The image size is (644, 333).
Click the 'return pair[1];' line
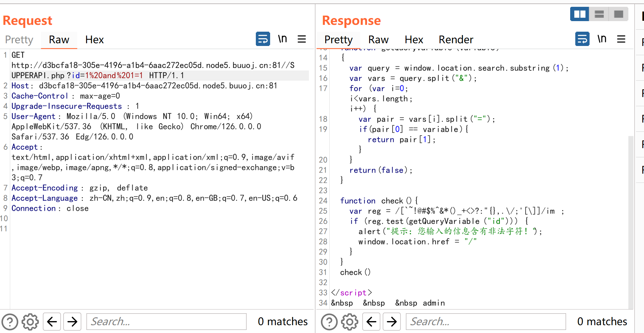[x=402, y=140]
